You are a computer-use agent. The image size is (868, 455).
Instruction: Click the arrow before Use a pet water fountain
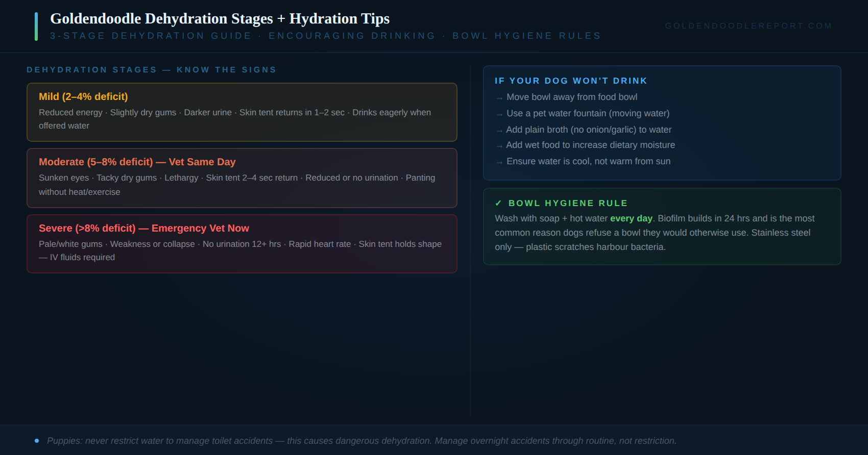pos(499,114)
